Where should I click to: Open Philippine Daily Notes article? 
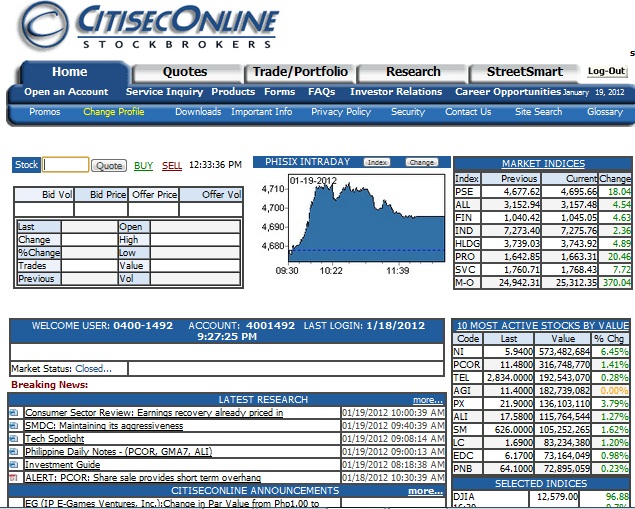(119, 451)
